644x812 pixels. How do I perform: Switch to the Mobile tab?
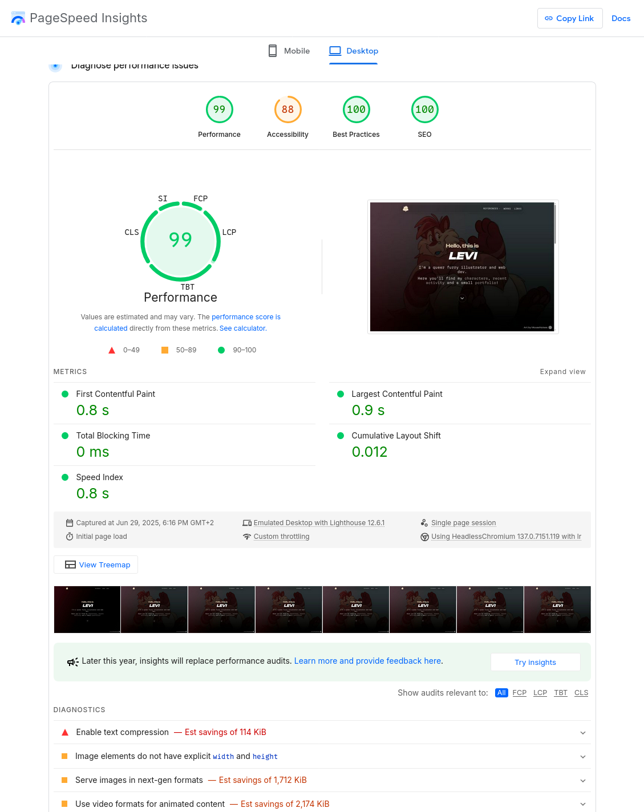[297, 51]
